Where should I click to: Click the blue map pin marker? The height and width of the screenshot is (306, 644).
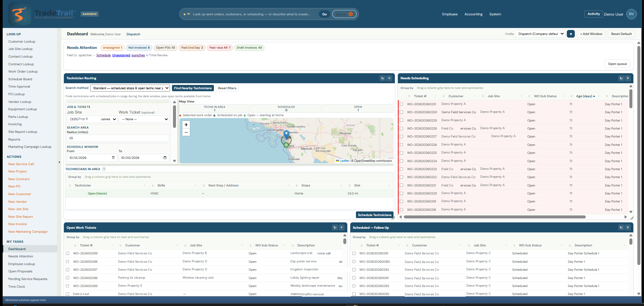click(x=286, y=134)
